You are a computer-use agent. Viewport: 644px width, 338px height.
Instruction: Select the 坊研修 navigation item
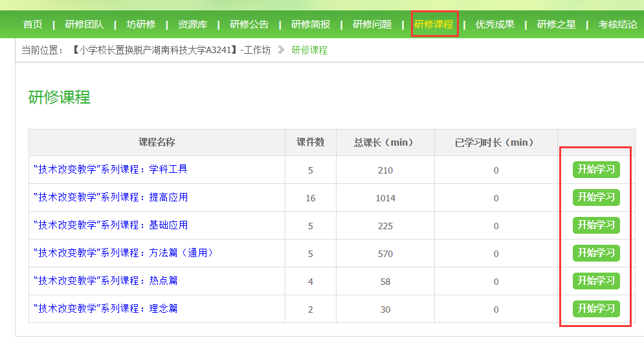pyautogui.click(x=140, y=25)
